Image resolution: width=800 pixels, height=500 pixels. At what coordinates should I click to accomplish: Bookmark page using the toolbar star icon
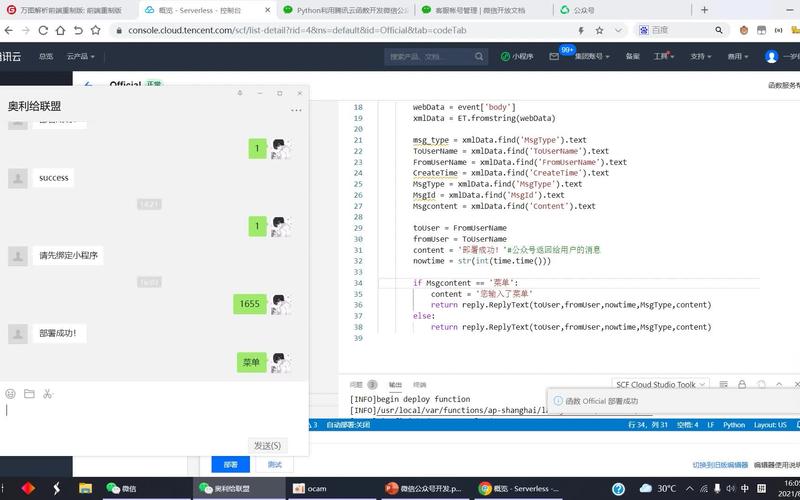[x=95, y=31]
